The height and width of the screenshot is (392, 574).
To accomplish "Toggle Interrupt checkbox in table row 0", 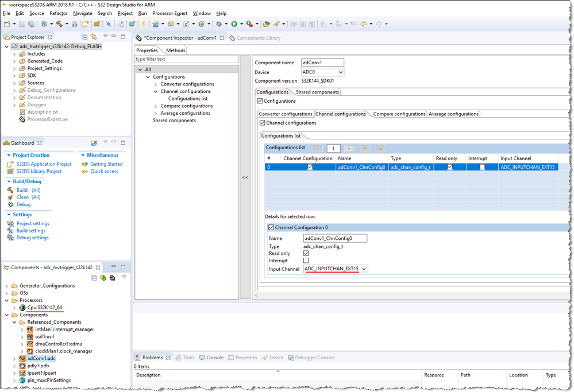I will point(482,167).
